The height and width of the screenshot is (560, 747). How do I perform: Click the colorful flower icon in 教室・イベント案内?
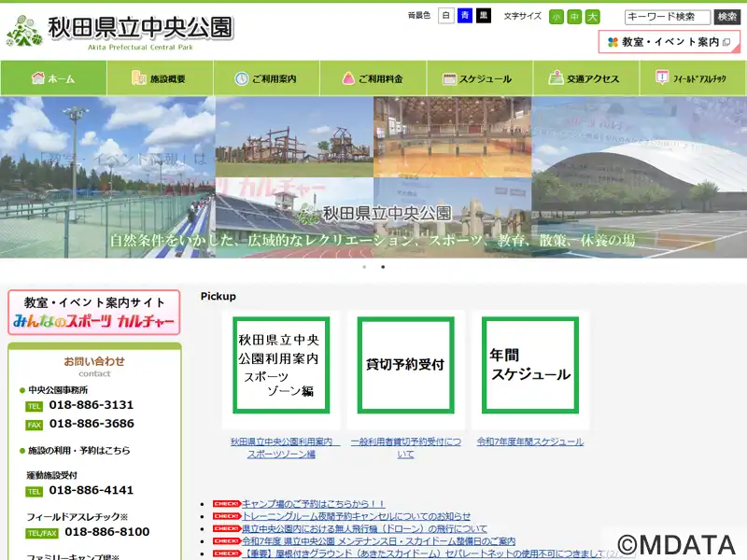(613, 42)
